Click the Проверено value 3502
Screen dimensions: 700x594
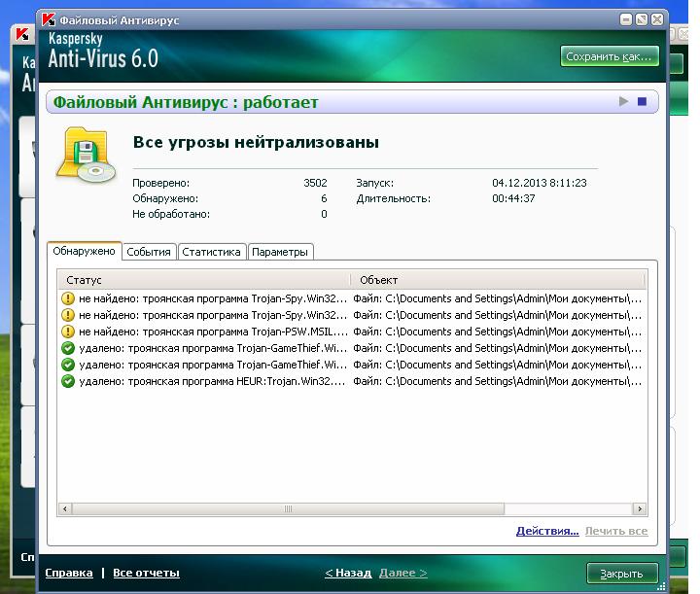[x=315, y=183]
